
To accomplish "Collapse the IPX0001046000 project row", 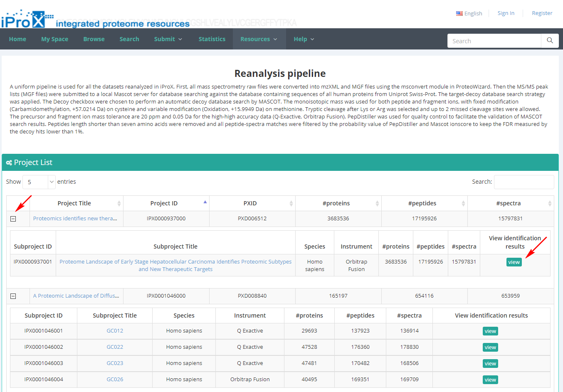I will [x=13, y=296].
